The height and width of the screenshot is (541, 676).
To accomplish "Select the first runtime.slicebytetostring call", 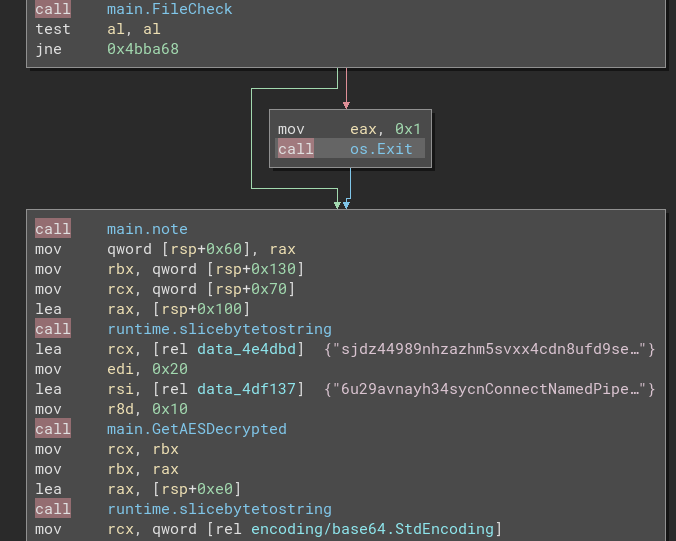I will point(219,329).
